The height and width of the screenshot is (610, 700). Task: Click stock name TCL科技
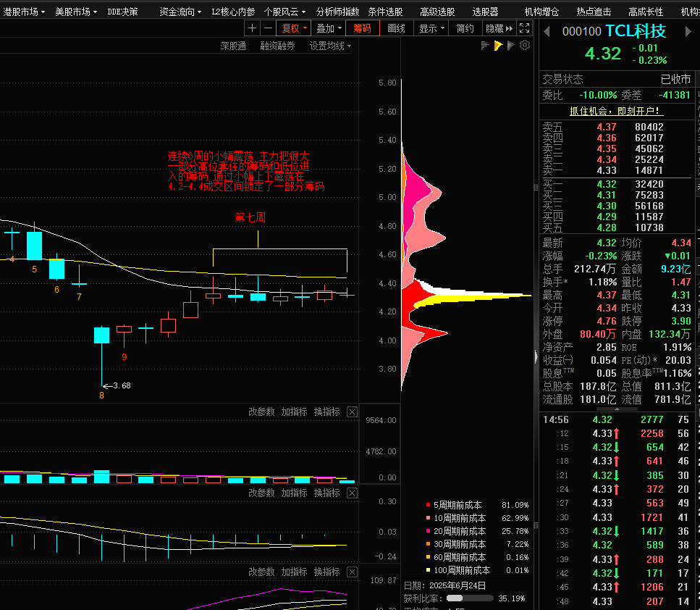point(636,31)
